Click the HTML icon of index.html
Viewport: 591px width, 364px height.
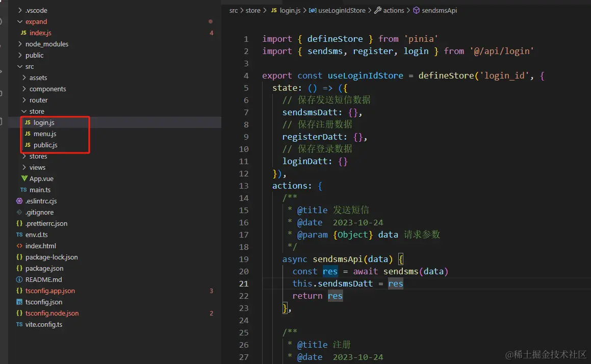pyautogui.click(x=19, y=246)
